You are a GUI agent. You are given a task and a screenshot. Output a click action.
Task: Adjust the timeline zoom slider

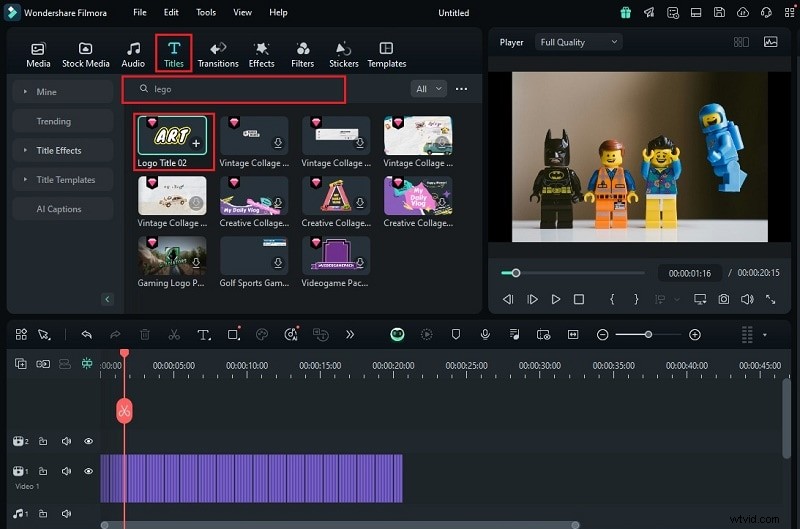[648, 335]
